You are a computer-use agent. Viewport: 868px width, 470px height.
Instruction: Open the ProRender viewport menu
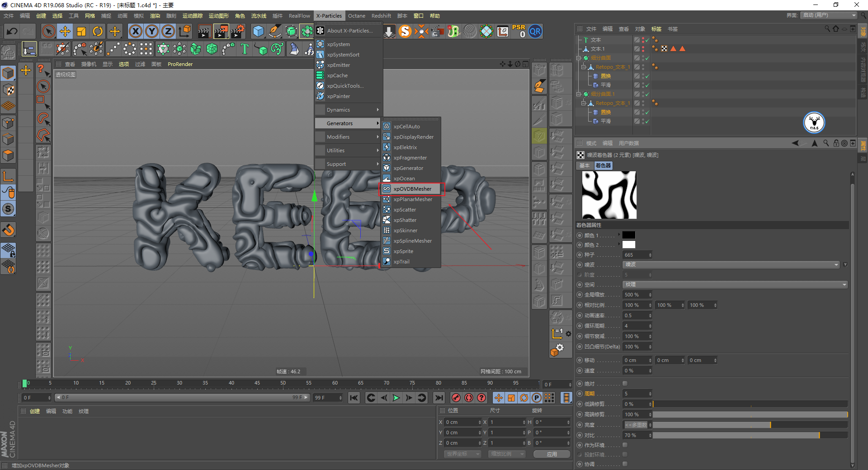pos(180,64)
